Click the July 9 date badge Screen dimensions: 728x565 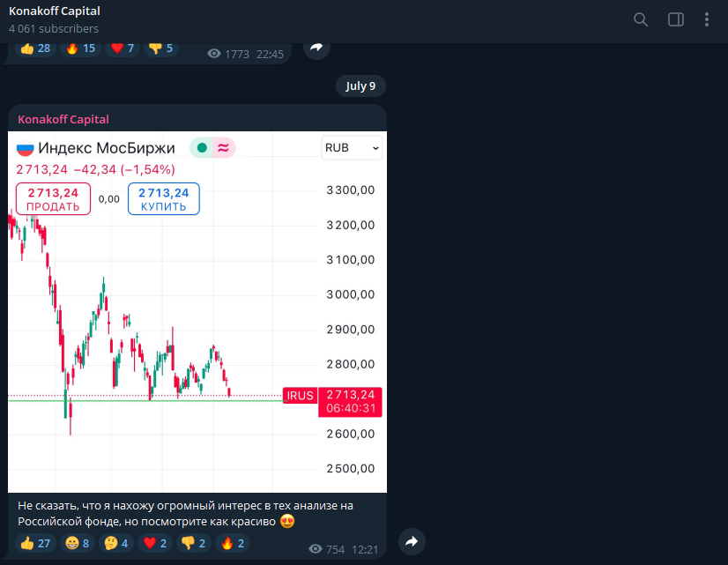(360, 85)
